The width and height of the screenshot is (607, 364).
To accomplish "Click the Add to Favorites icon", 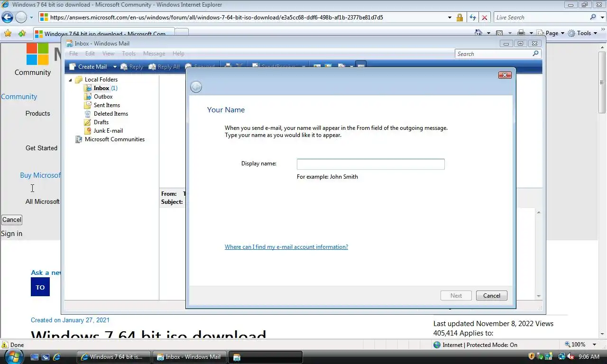I will 22,33.
